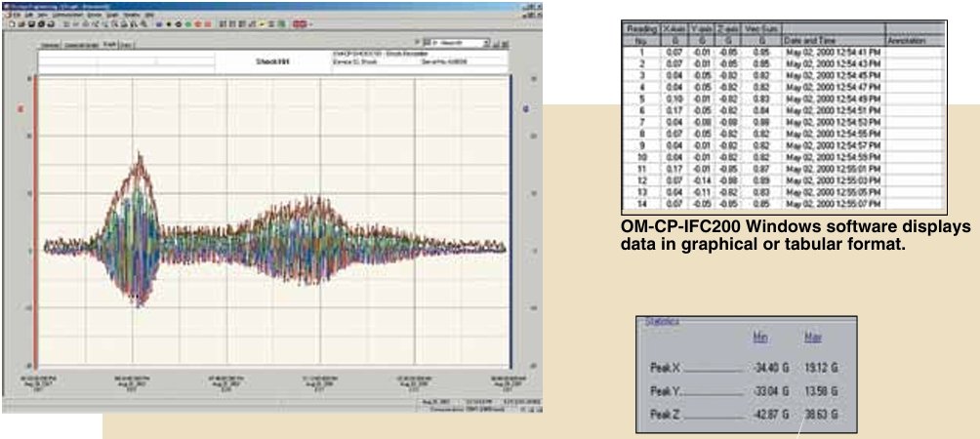Click the green circle toolbar icon
Screen dimensions: 980x439
point(187,24)
